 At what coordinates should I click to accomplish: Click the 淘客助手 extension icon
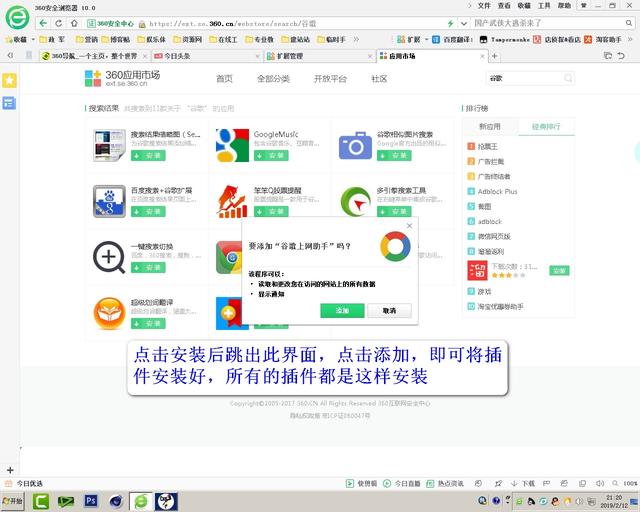pyautogui.click(x=603, y=40)
